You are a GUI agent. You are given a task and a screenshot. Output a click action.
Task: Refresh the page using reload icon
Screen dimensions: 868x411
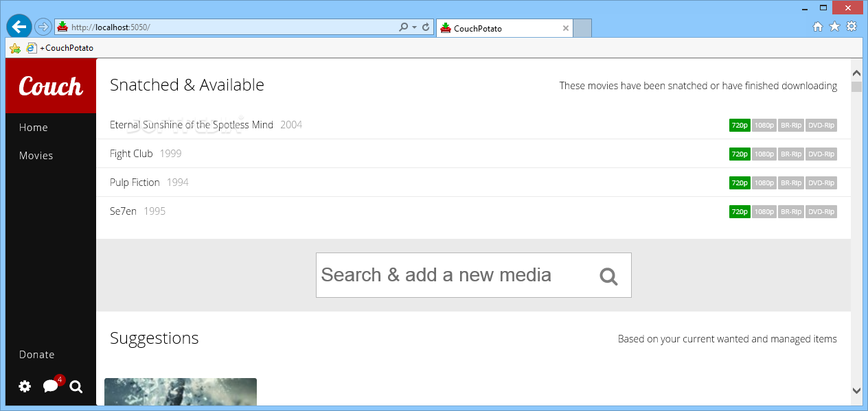coord(426,27)
